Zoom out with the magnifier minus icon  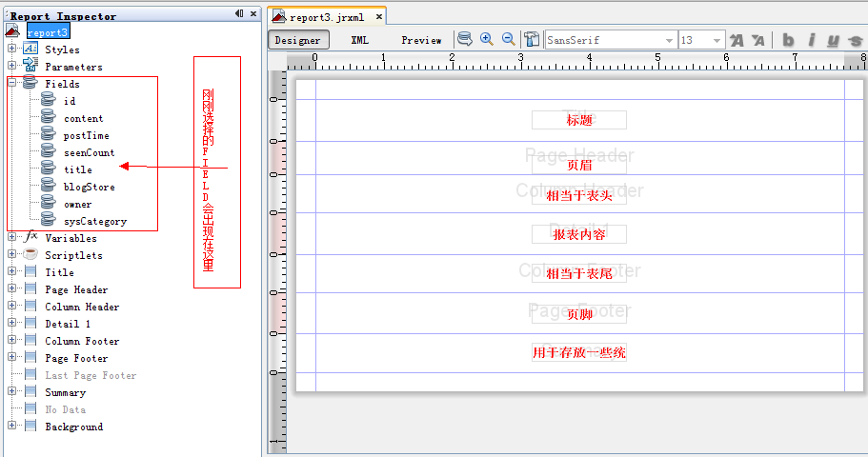click(508, 39)
